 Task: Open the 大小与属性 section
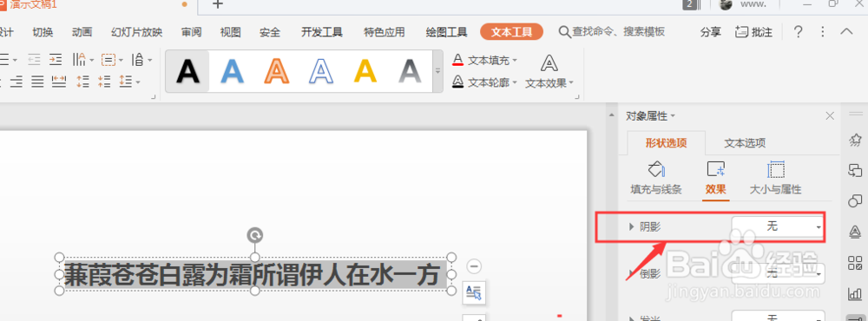click(x=775, y=178)
